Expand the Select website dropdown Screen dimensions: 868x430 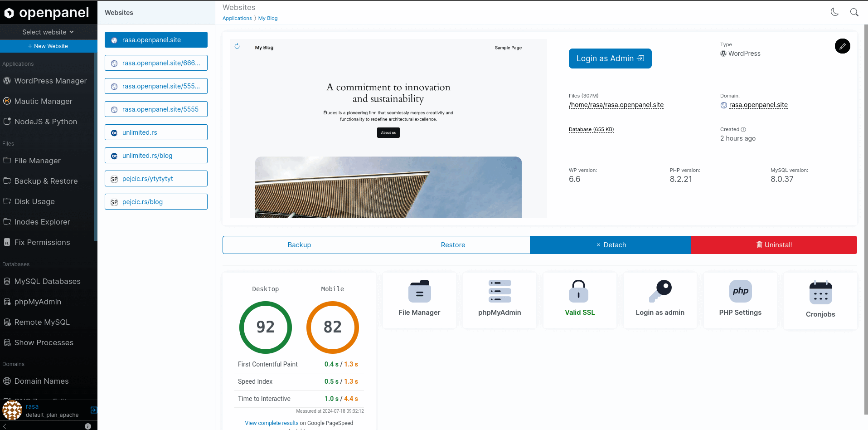(x=48, y=32)
